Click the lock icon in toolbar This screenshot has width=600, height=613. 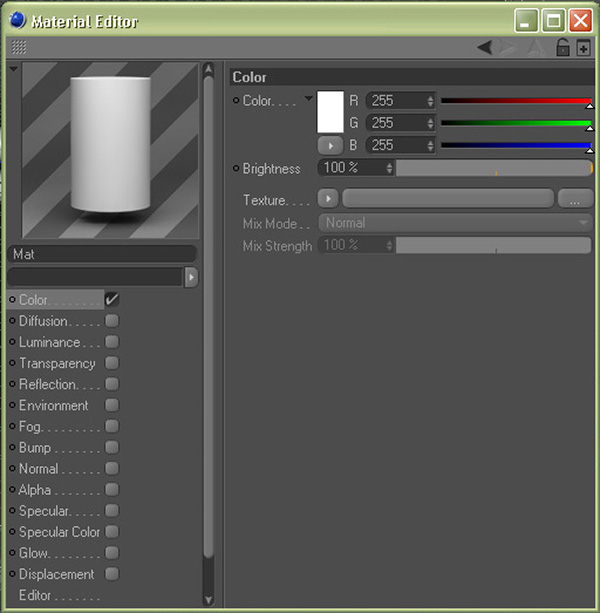click(562, 48)
